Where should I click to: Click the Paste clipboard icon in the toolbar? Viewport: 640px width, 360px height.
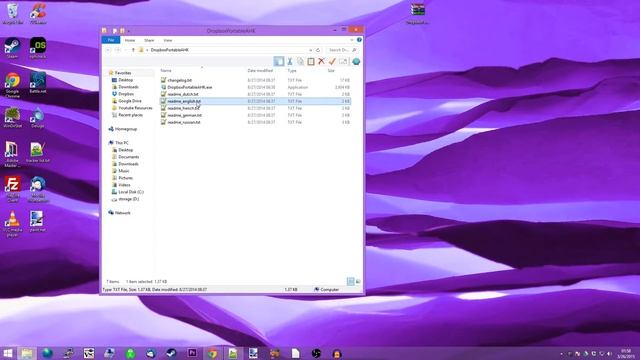[x=311, y=62]
